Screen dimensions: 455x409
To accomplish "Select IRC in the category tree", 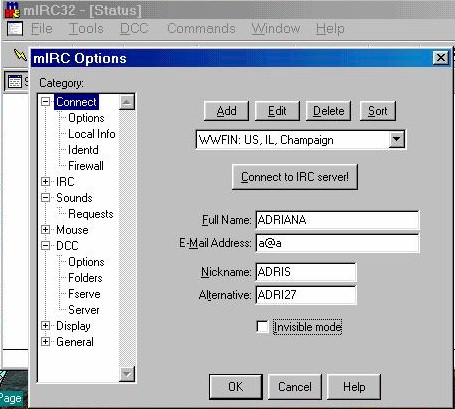I will pos(65,182).
